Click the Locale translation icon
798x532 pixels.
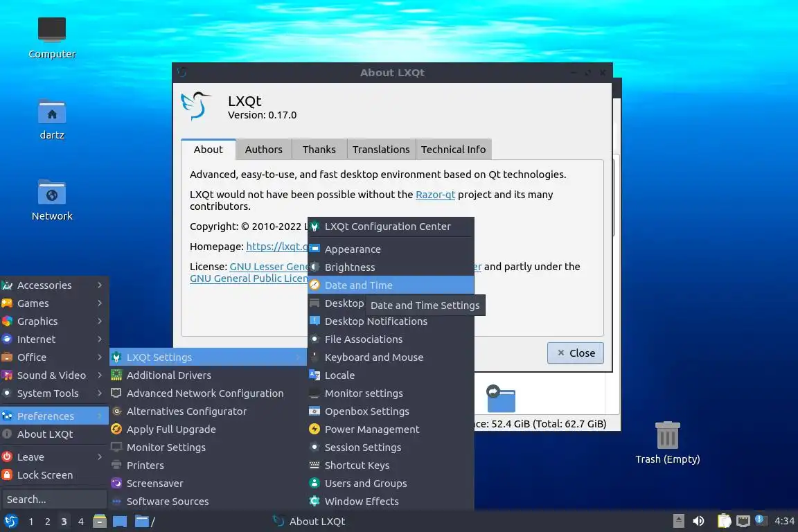[314, 375]
